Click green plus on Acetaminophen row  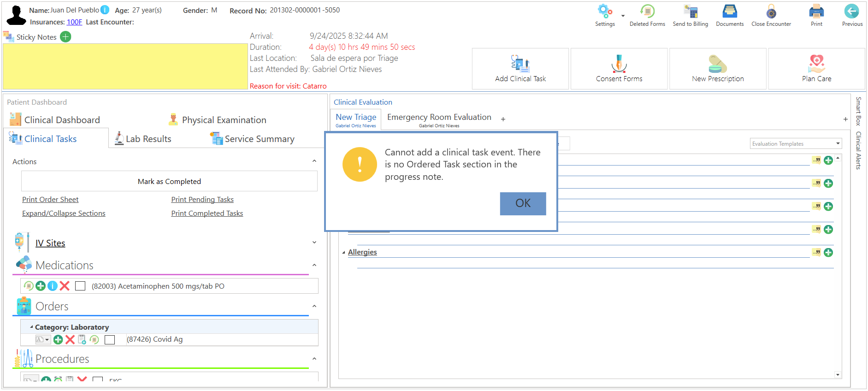[x=41, y=286]
